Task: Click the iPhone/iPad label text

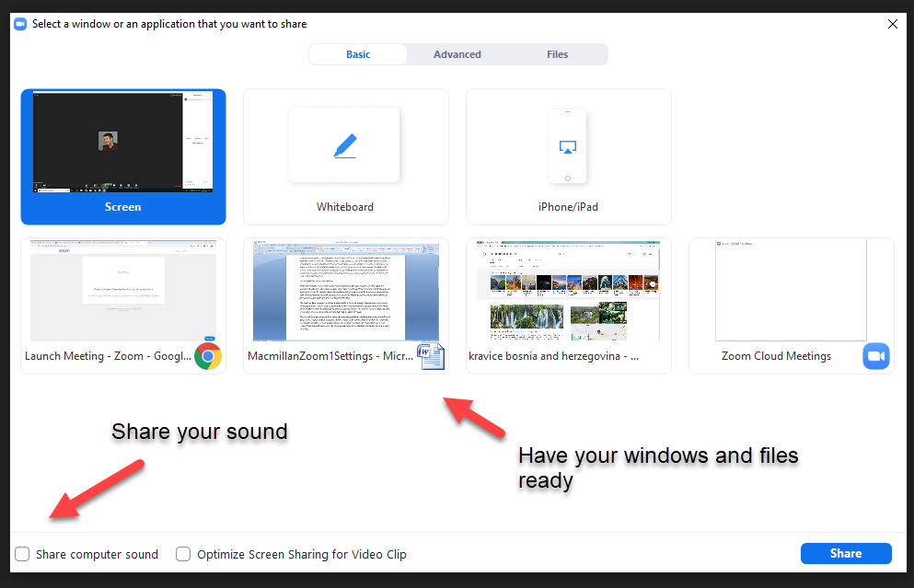Action: pyautogui.click(x=568, y=207)
